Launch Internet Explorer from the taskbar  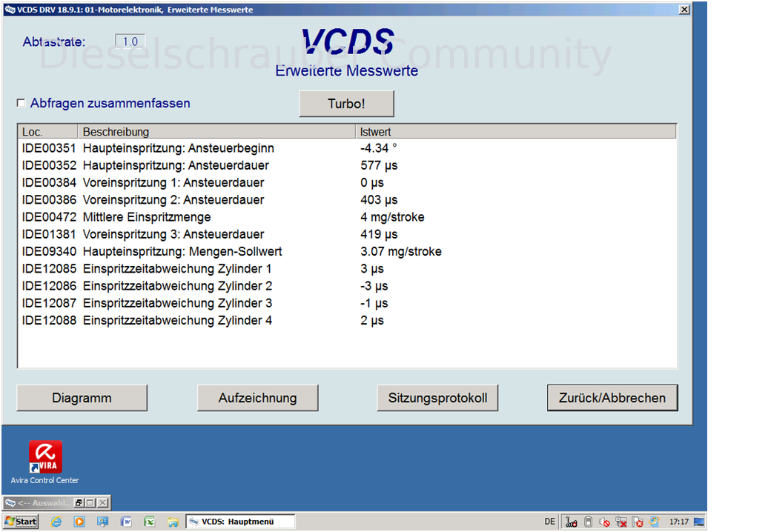[56, 522]
